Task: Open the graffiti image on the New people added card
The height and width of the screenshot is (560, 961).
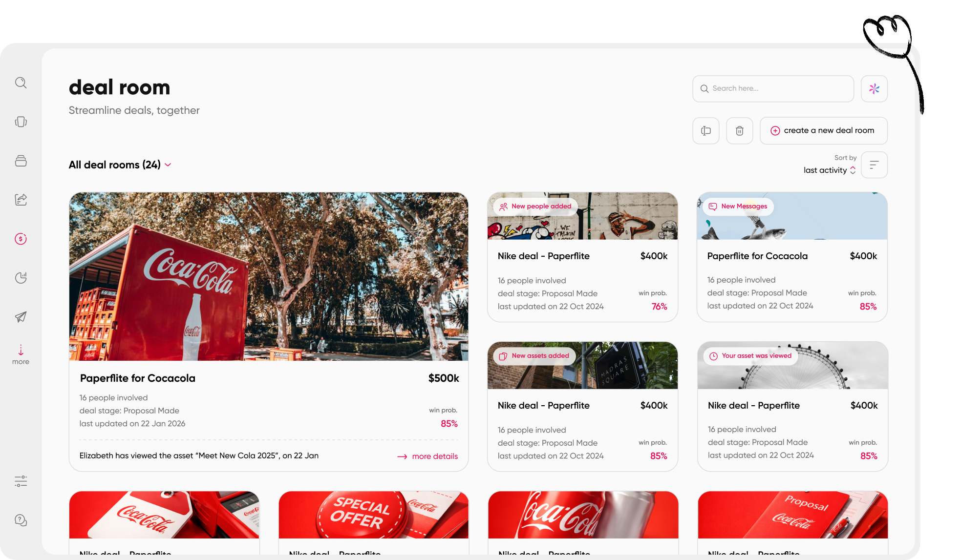Action: [x=582, y=216]
